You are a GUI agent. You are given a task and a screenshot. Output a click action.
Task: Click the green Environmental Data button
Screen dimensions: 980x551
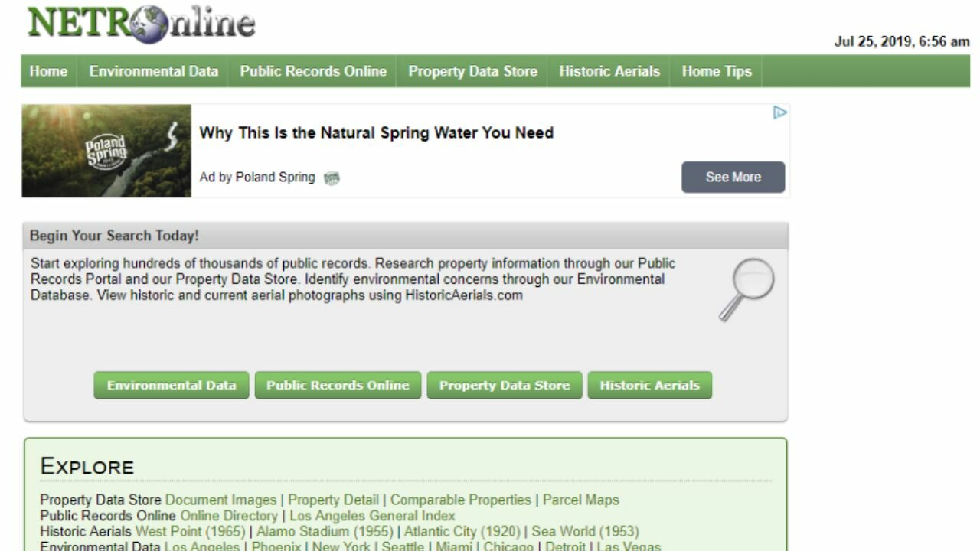coord(171,386)
